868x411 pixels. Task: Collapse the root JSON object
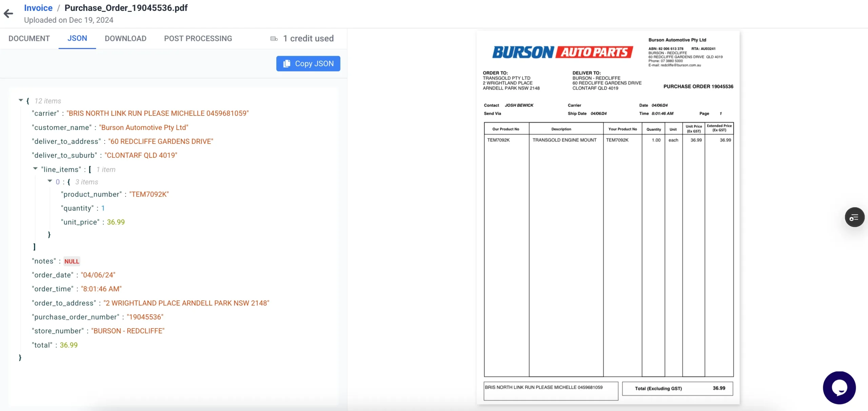click(x=20, y=100)
